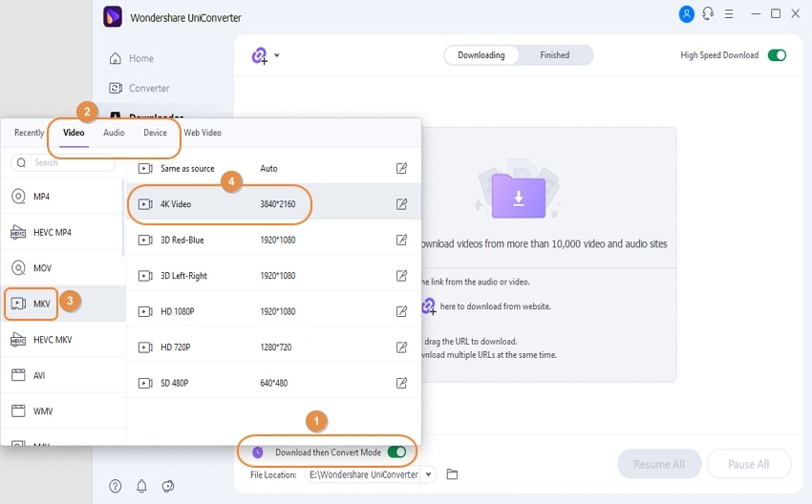
Task: Select the Audio format tab
Action: (114, 133)
